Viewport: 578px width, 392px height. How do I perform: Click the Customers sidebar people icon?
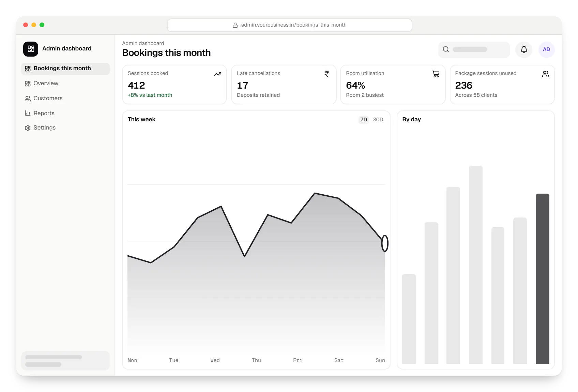point(28,99)
